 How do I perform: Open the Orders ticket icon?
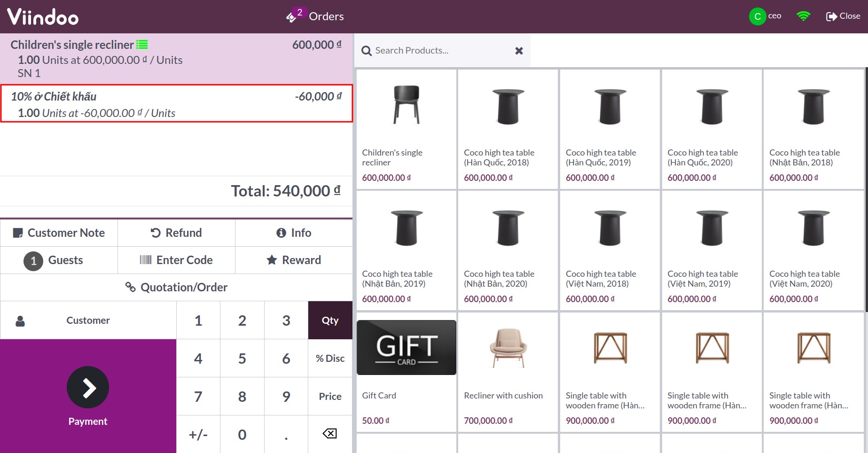(x=291, y=17)
